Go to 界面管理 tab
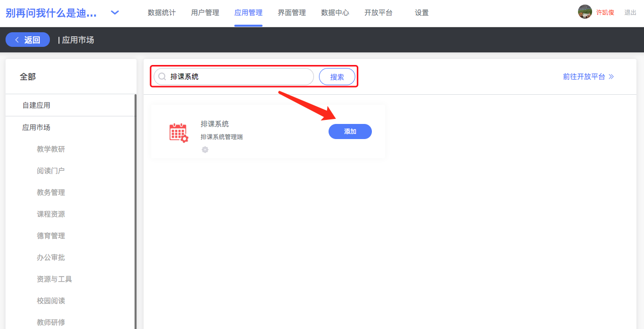The height and width of the screenshot is (329, 644). coord(292,13)
